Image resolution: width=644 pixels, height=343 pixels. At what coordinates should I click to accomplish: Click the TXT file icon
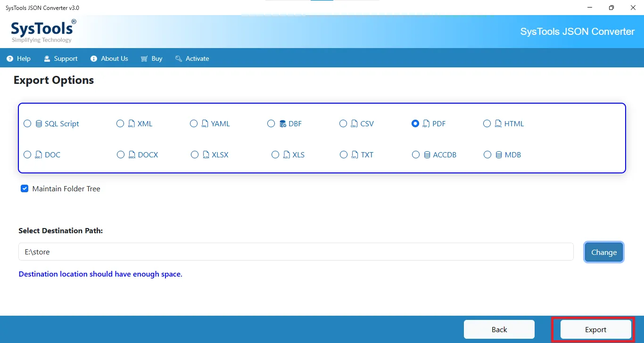pos(355,155)
